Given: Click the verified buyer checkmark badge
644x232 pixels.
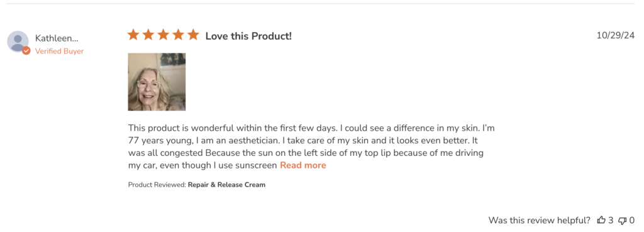Looking at the screenshot, I should (x=26, y=50).
